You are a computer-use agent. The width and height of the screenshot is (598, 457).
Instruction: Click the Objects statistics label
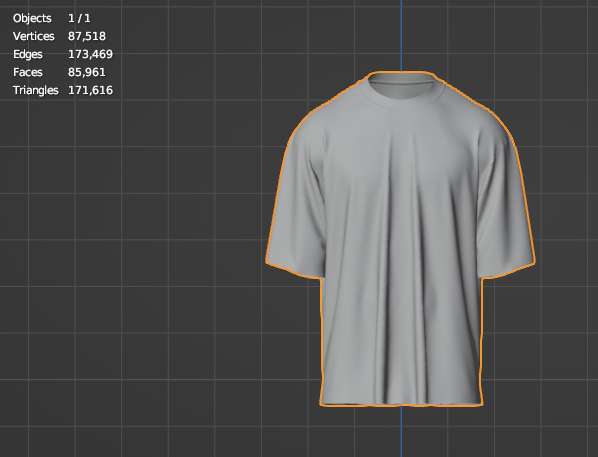pyautogui.click(x=32, y=18)
